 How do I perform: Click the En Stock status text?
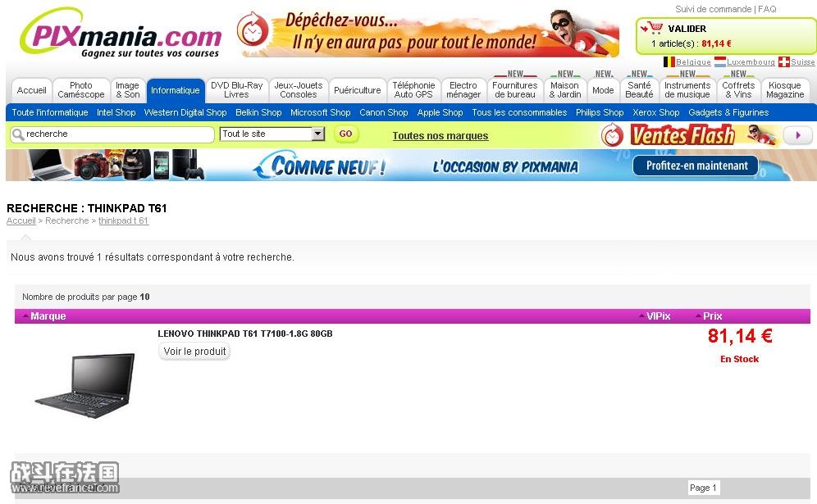pos(739,359)
